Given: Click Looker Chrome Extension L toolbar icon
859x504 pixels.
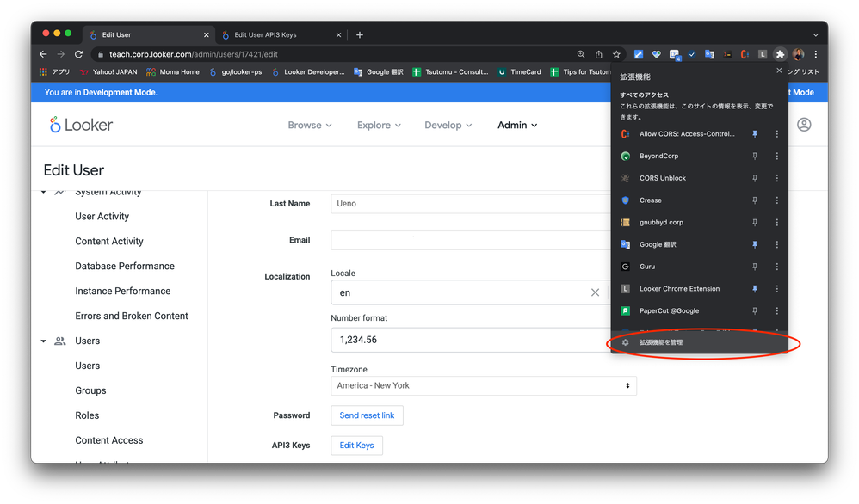Looking at the screenshot, I should [x=762, y=54].
